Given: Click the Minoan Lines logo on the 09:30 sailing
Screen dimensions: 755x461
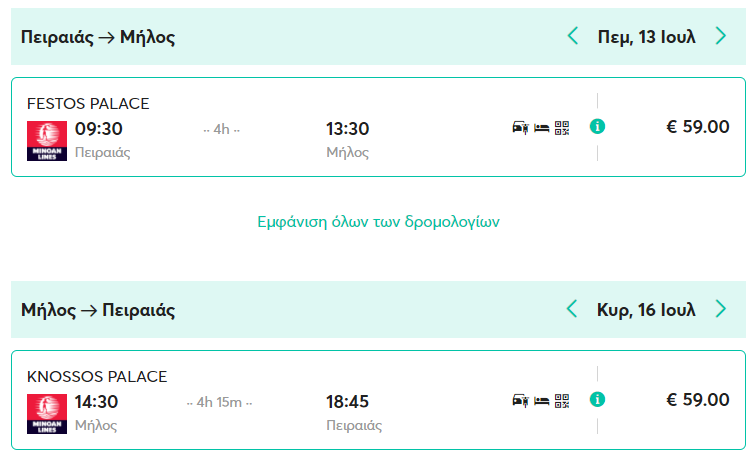Looking at the screenshot, I should tap(46, 140).
